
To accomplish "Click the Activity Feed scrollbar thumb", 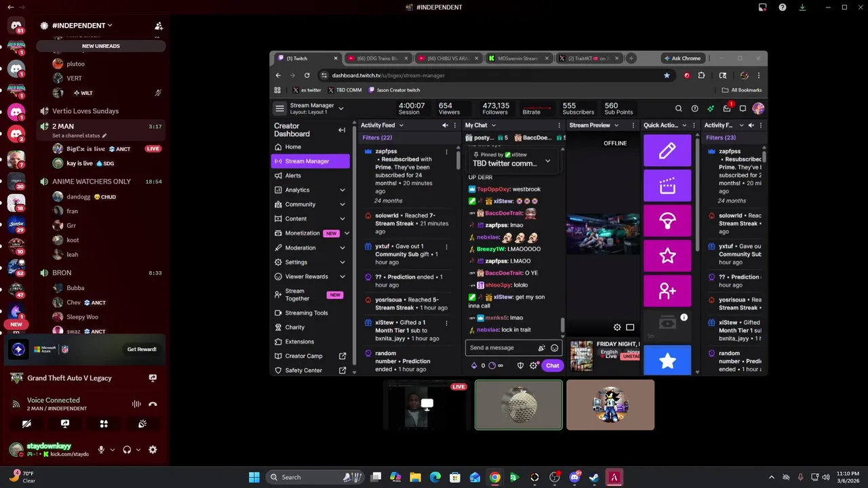I will coord(458,159).
